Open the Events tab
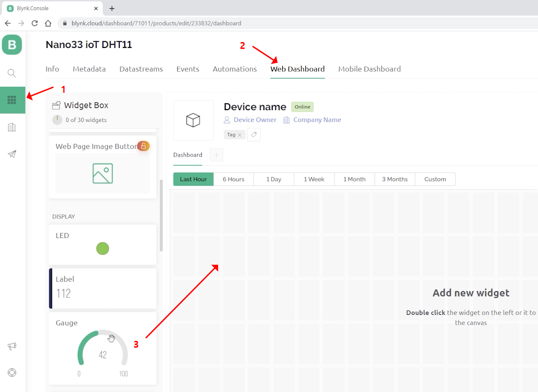This screenshot has width=538, height=392. (x=188, y=69)
